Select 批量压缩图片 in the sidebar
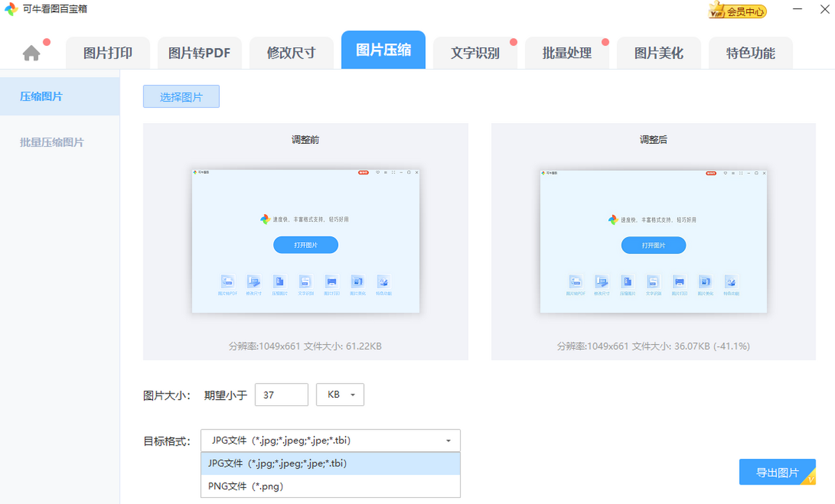Image resolution: width=835 pixels, height=504 pixels. [52, 143]
